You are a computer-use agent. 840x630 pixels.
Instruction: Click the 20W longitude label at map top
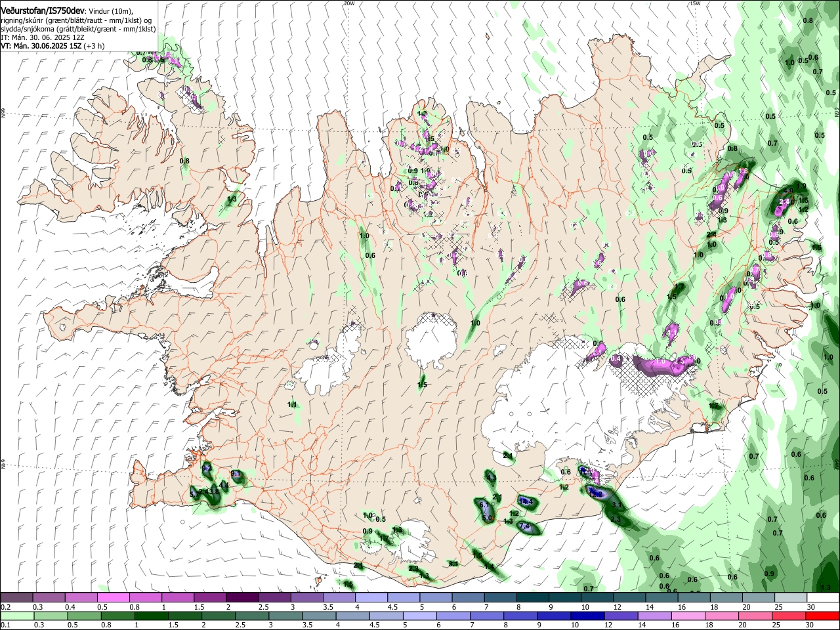coord(349,3)
